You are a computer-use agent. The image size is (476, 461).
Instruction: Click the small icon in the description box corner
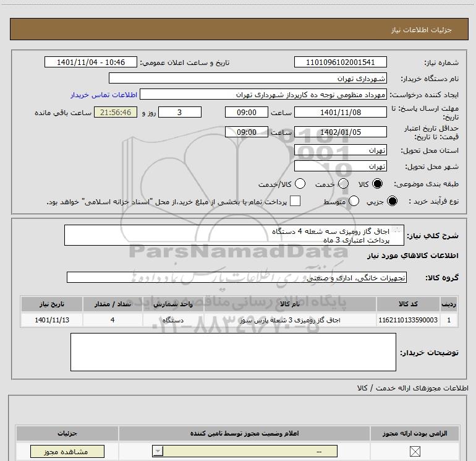click(396, 230)
